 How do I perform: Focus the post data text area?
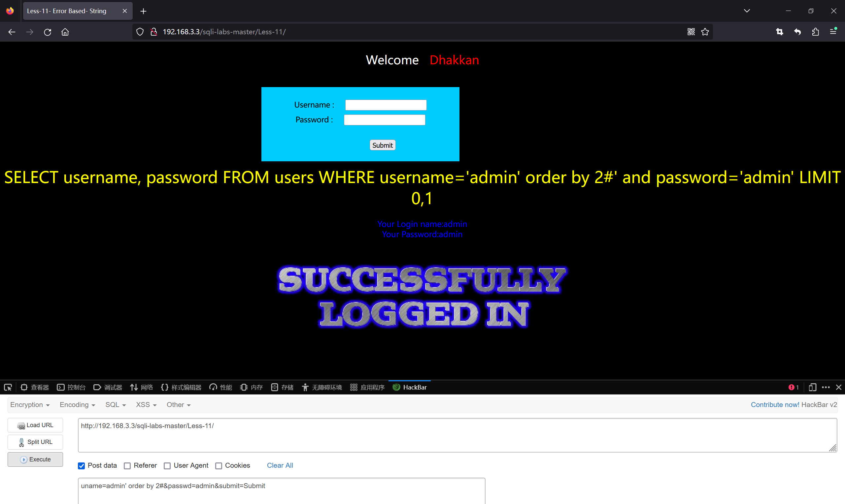(282, 491)
